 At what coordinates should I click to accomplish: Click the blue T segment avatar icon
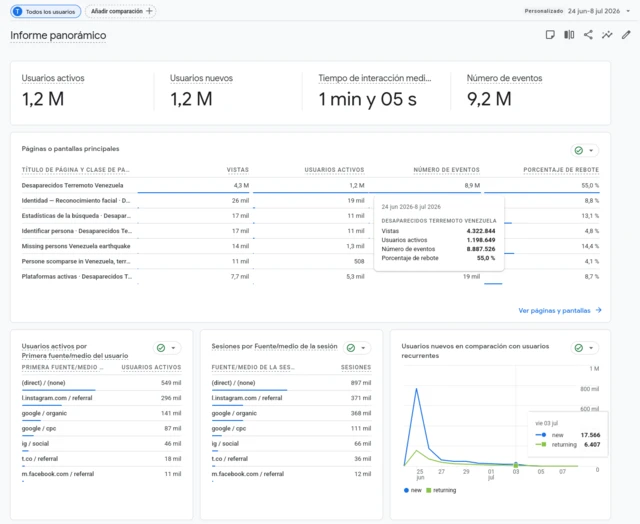click(x=18, y=11)
